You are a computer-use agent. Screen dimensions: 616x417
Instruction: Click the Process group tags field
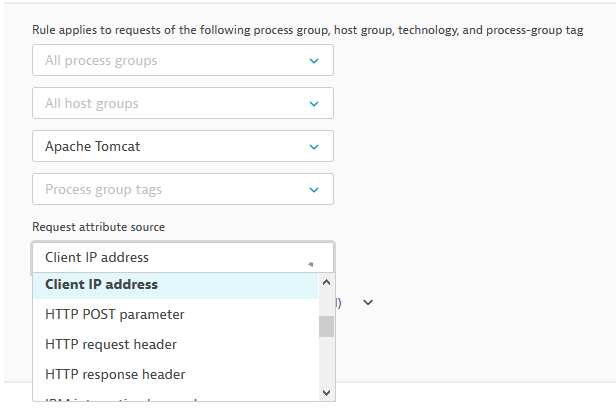point(170,189)
